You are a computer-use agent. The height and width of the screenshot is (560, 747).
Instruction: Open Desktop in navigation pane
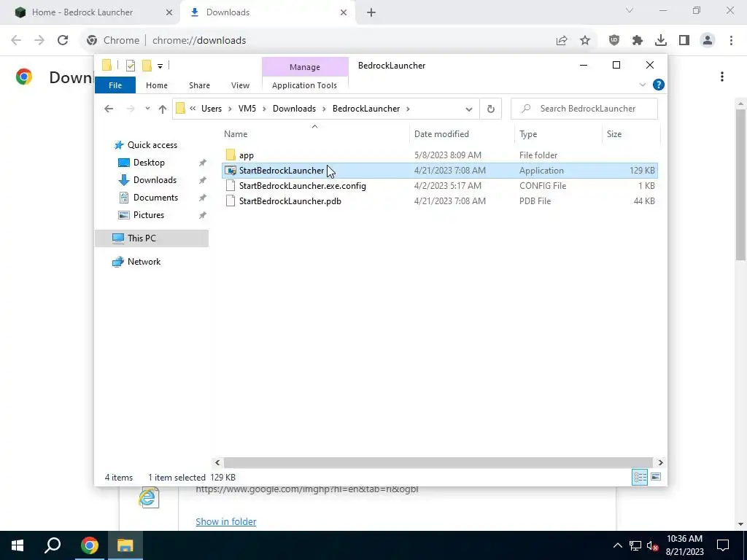pyautogui.click(x=149, y=163)
